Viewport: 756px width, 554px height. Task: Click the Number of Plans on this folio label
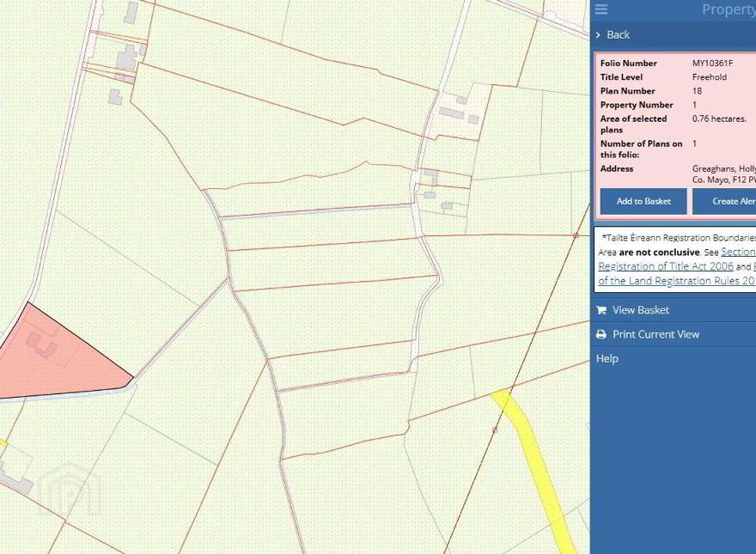click(x=641, y=149)
